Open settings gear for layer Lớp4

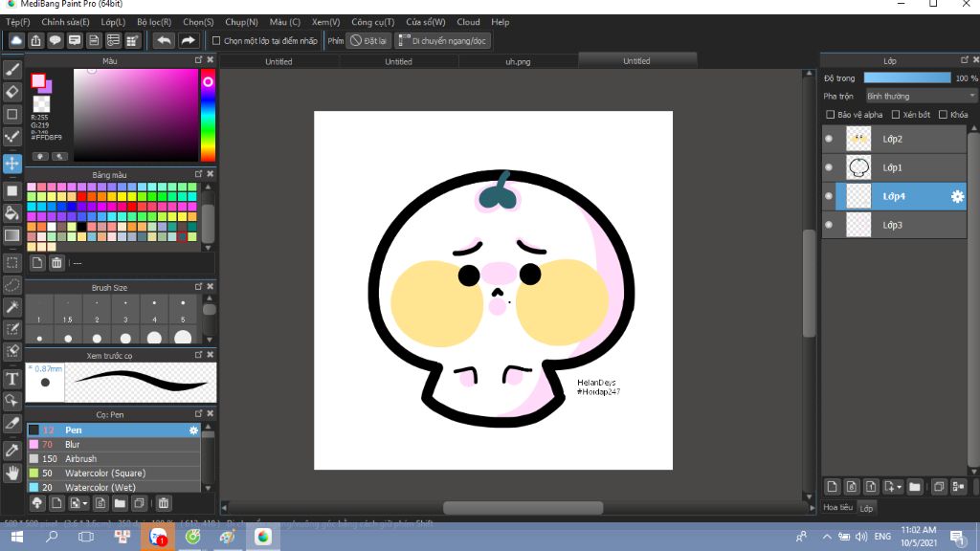pos(957,196)
